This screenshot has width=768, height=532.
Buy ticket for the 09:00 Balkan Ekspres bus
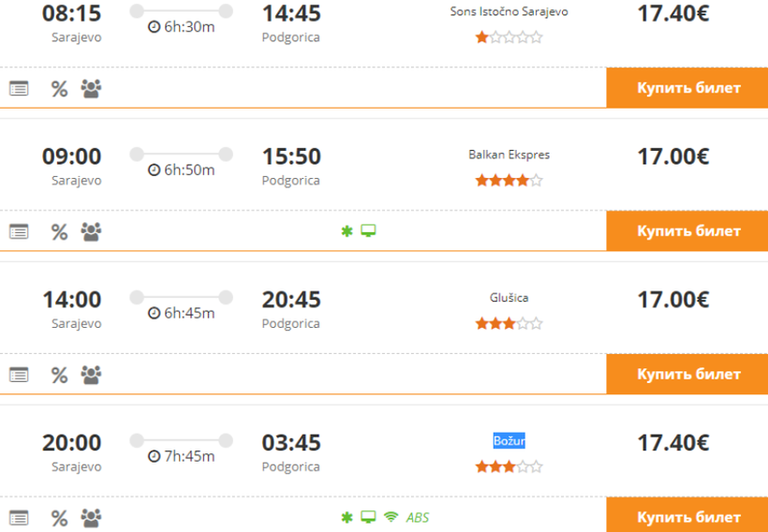click(687, 231)
